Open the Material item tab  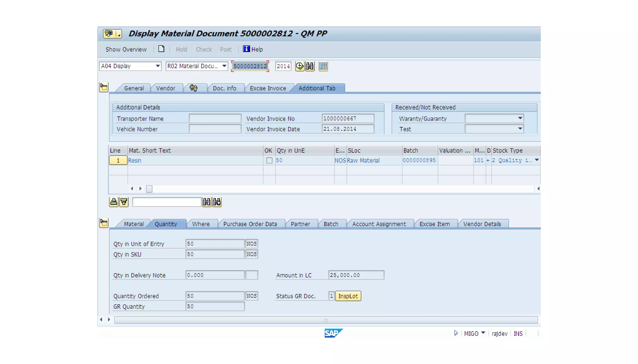click(134, 224)
